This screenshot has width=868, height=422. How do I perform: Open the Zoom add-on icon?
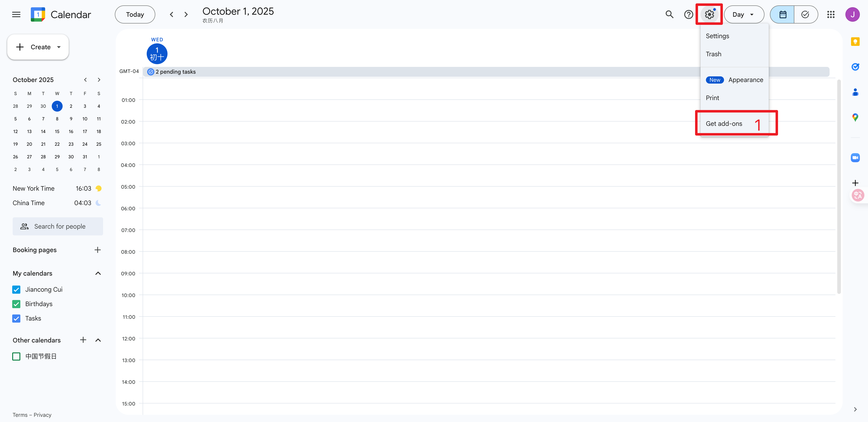click(855, 158)
